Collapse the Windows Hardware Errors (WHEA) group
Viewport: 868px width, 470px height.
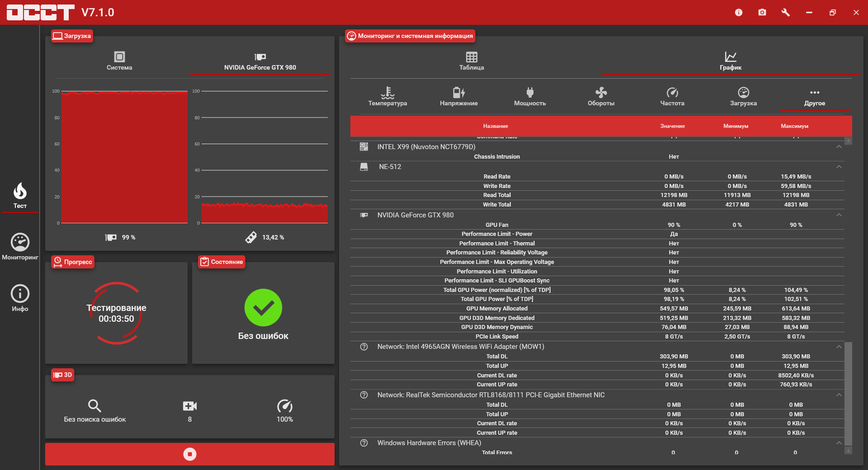click(x=839, y=443)
